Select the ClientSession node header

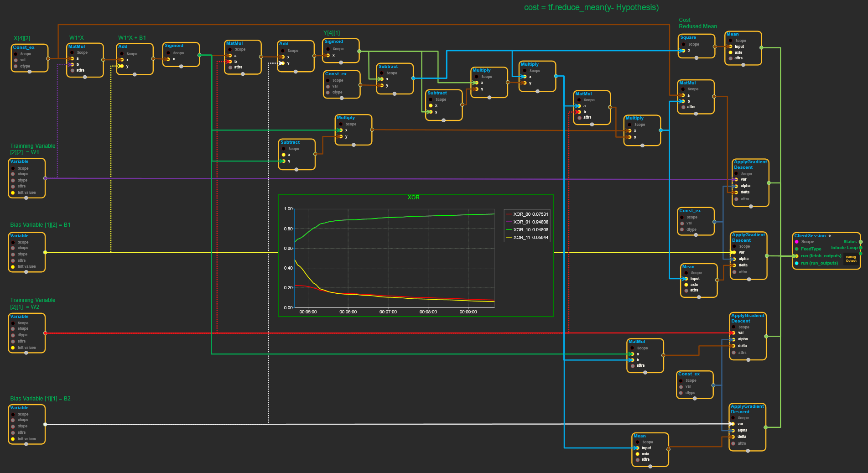coord(810,236)
